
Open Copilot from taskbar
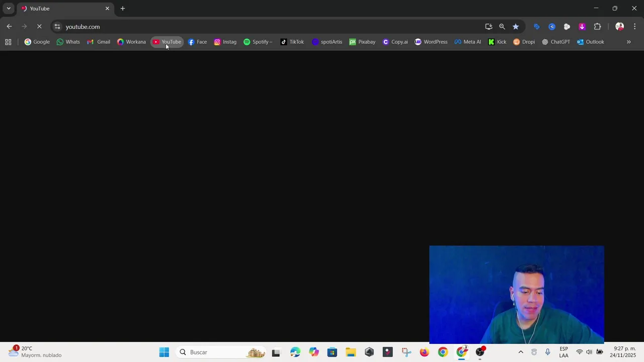click(x=314, y=352)
